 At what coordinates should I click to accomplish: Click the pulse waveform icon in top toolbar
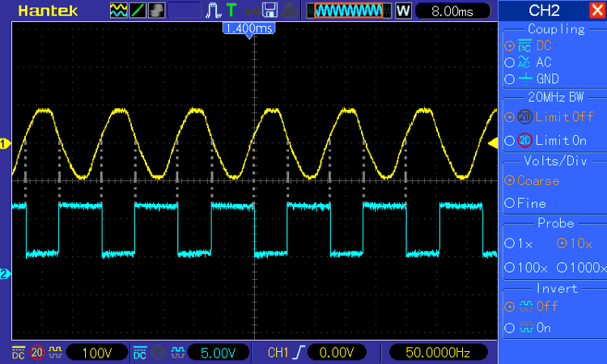click(214, 11)
